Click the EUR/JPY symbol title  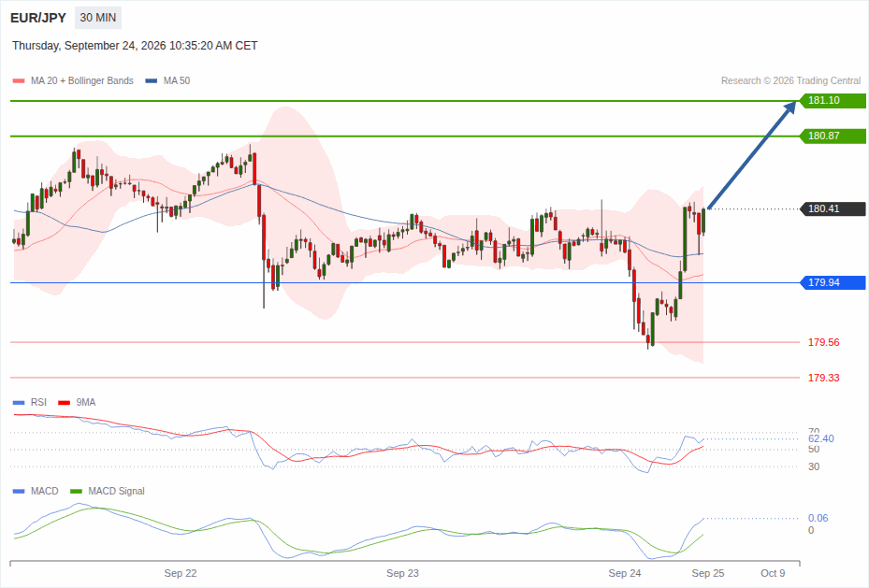(38, 18)
